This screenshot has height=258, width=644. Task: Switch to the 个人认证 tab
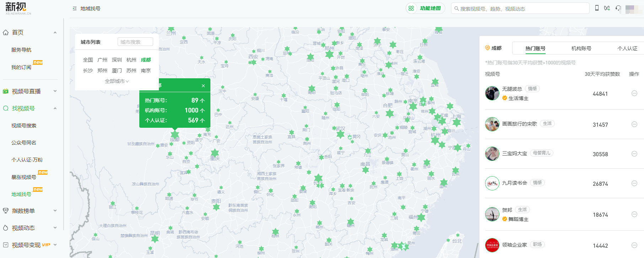[627, 48]
